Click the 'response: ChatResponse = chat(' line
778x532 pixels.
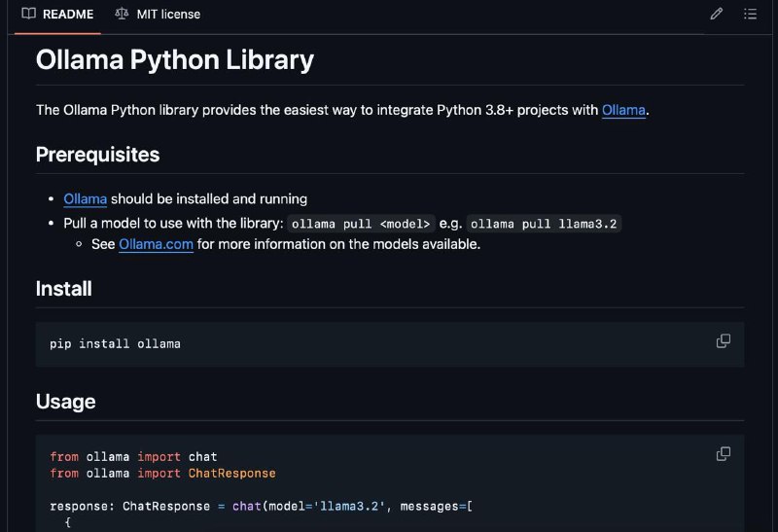[x=262, y=506]
